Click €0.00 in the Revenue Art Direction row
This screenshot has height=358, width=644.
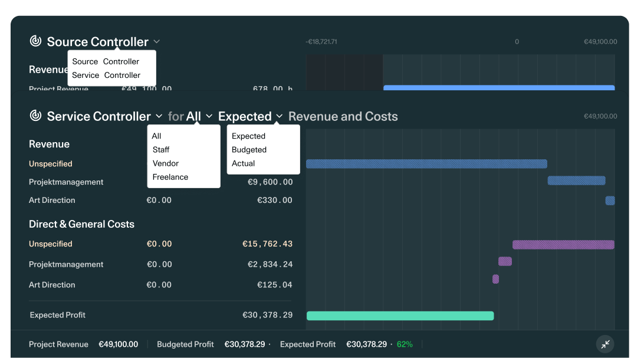[x=159, y=201]
